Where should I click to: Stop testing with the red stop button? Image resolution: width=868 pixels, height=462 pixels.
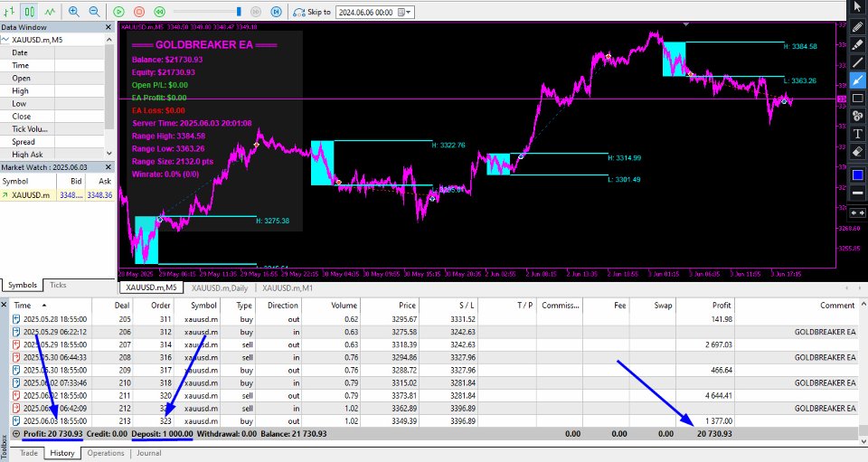coord(139,12)
